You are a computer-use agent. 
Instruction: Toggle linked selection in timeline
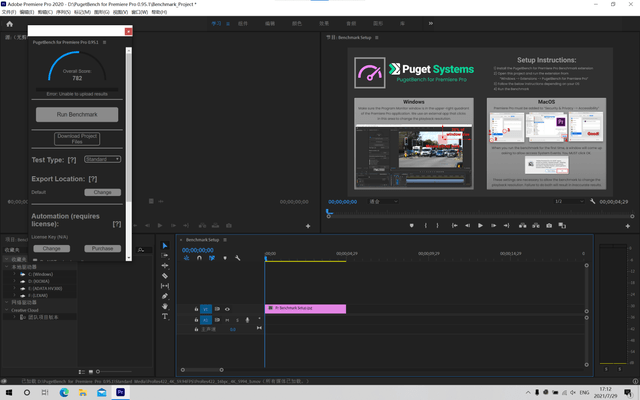click(x=212, y=258)
